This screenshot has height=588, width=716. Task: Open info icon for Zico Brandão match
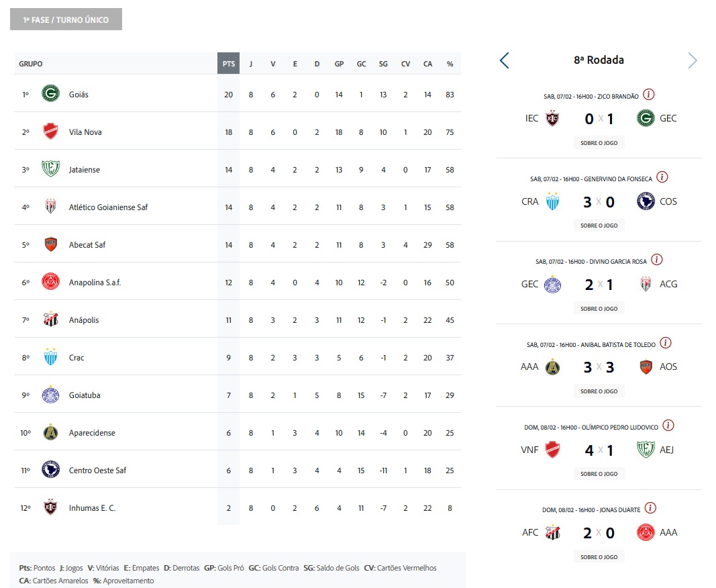click(649, 95)
